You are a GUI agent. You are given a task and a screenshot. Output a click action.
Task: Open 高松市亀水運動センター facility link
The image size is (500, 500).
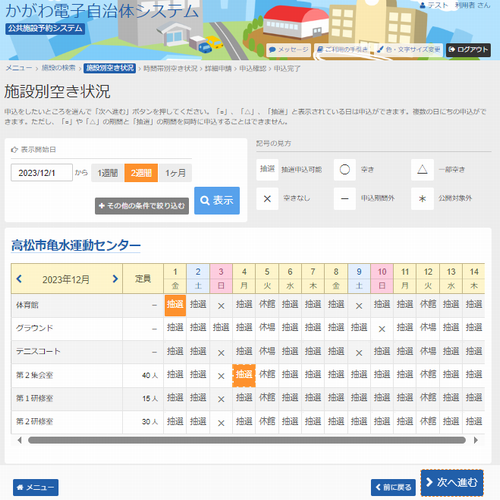tap(76, 245)
